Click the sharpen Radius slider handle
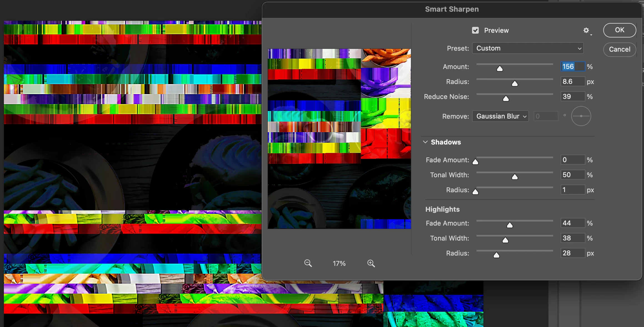644x327 pixels. point(515,84)
